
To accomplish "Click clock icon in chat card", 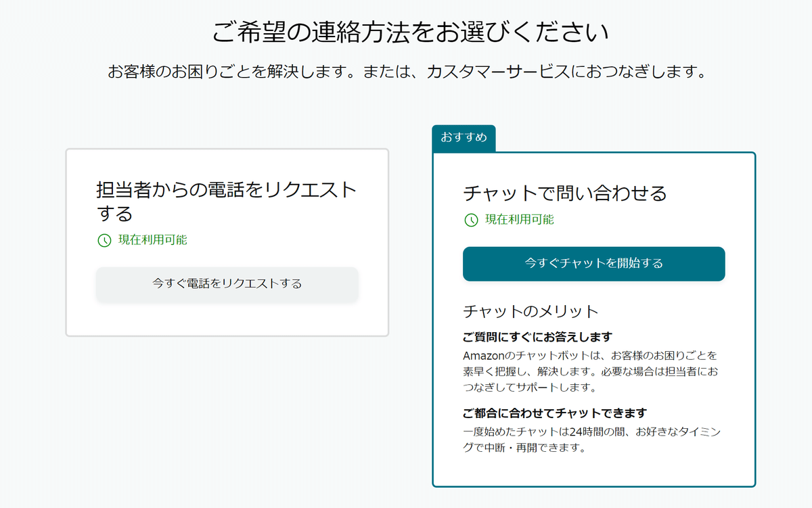I will pyautogui.click(x=471, y=220).
